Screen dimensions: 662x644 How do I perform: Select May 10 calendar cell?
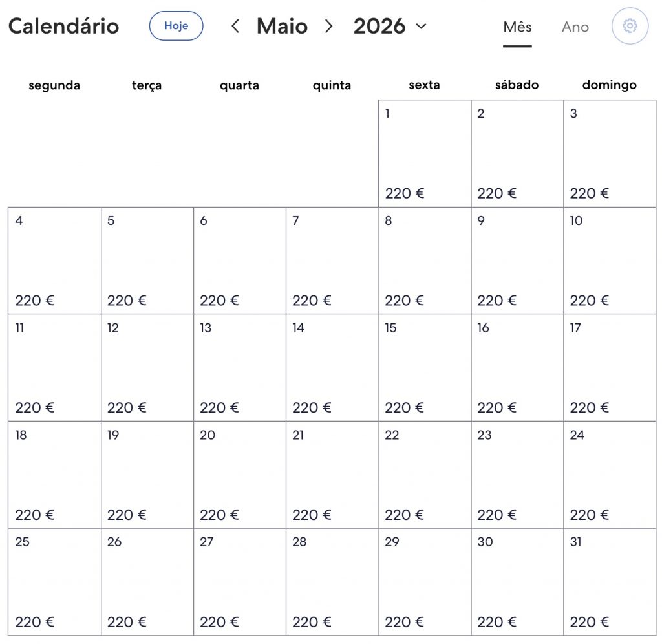[x=610, y=261]
